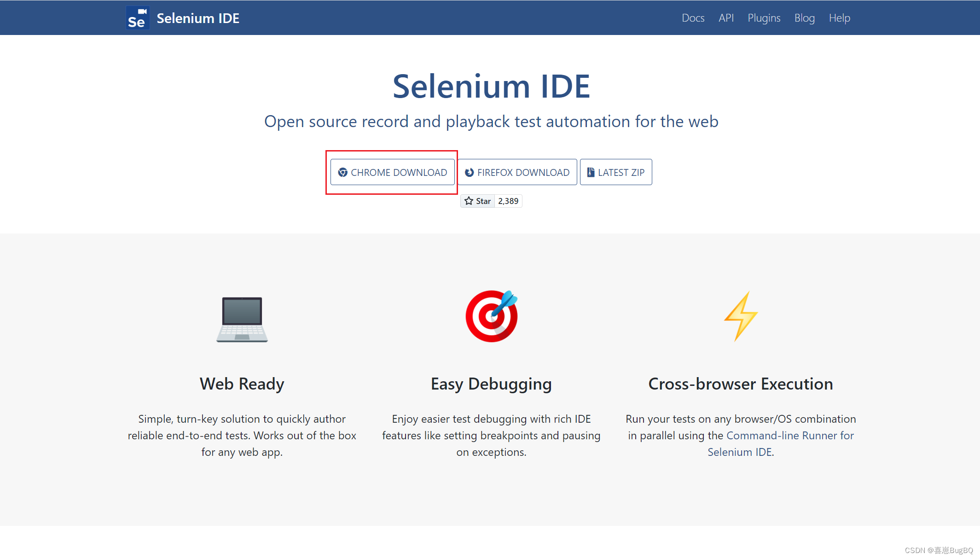Click the laptop Web Ready image
This screenshot has width=980, height=559.
[x=242, y=319]
